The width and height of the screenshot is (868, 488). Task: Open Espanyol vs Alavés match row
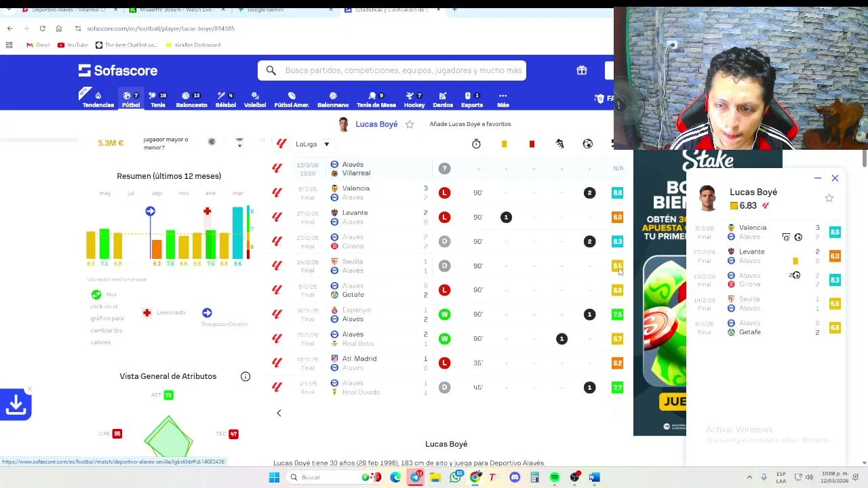tap(448, 314)
